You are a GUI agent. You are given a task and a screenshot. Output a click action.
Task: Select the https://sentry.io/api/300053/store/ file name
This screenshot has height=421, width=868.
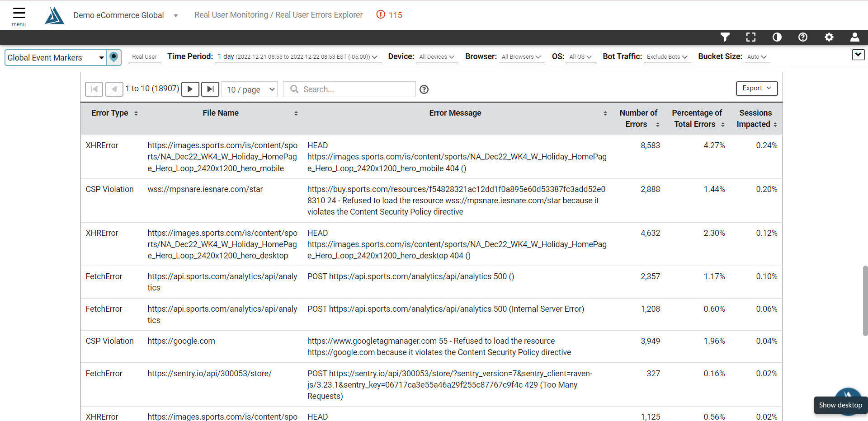[209, 374]
